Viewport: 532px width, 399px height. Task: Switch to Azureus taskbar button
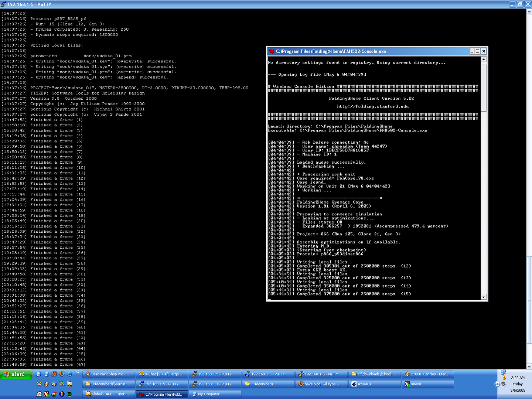[375, 384]
